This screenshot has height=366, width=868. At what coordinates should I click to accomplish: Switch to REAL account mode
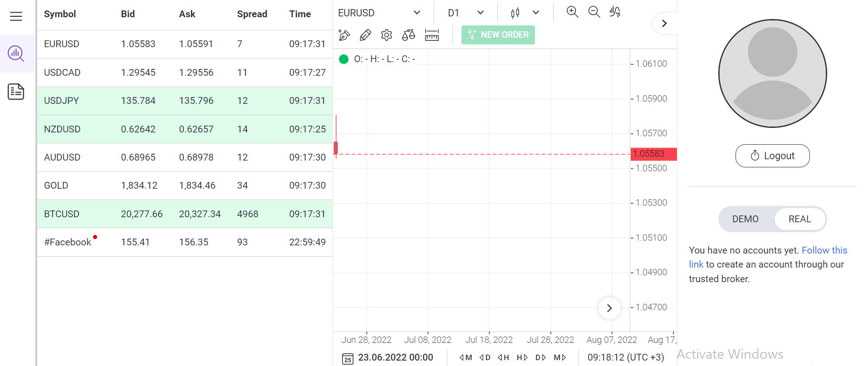pos(799,219)
